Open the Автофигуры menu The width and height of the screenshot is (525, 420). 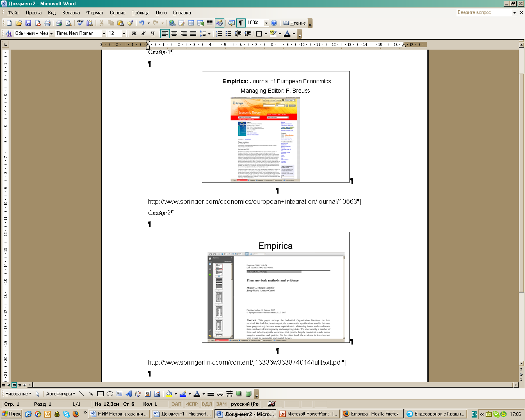tap(61, 394)
